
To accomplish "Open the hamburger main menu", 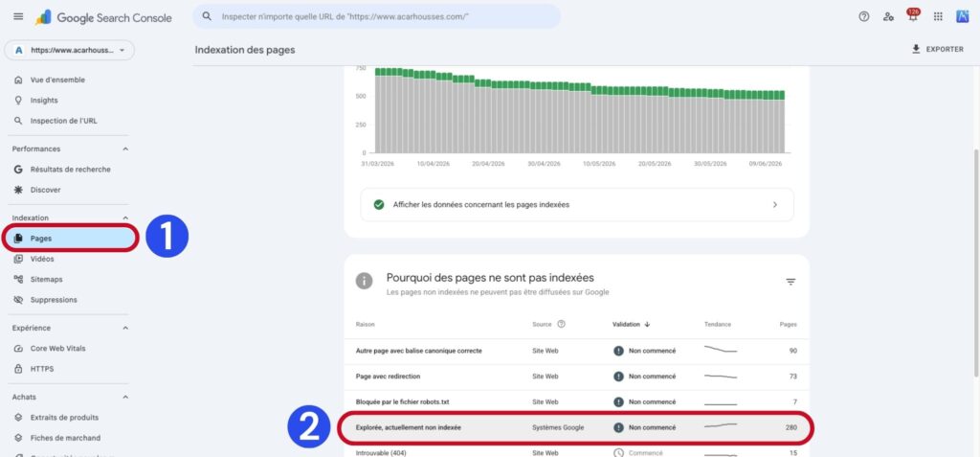I will (18, 17).
